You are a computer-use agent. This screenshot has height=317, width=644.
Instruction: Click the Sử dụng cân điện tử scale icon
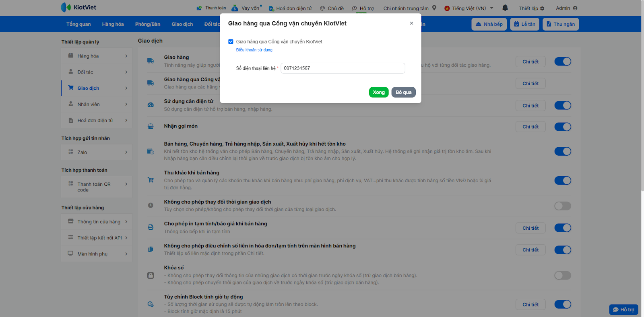151,105
